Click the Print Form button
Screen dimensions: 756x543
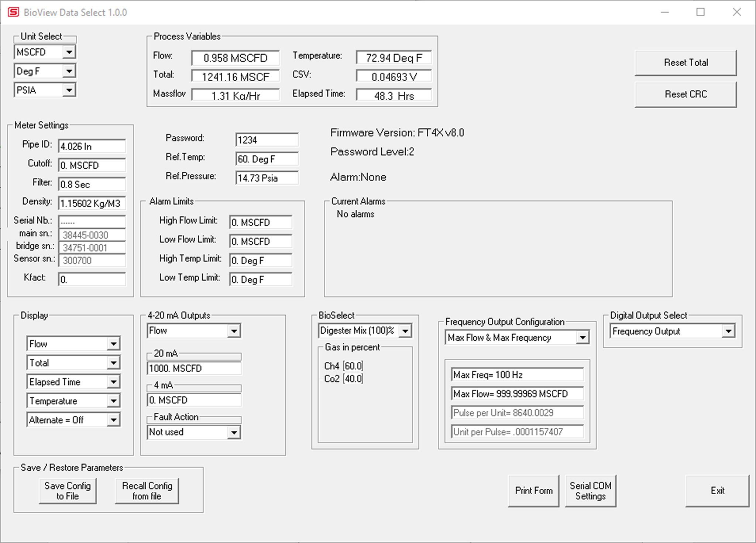coord(533,491)
